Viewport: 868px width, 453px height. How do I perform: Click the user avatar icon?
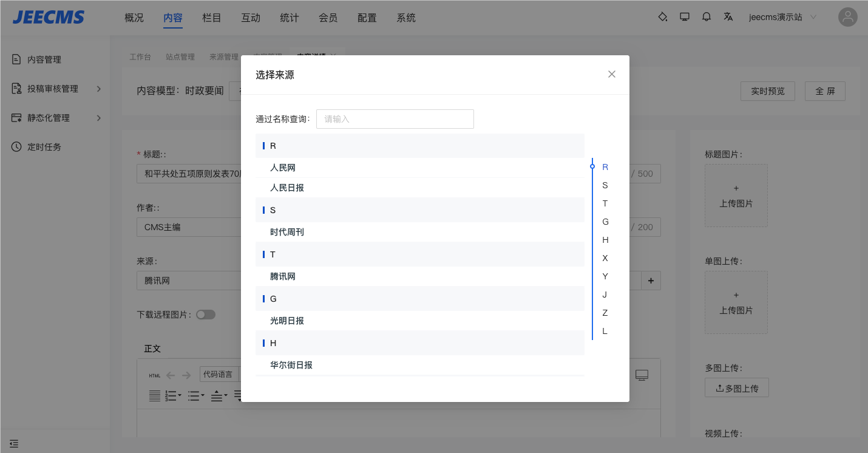pyautogui.click(x=847, y=17)
